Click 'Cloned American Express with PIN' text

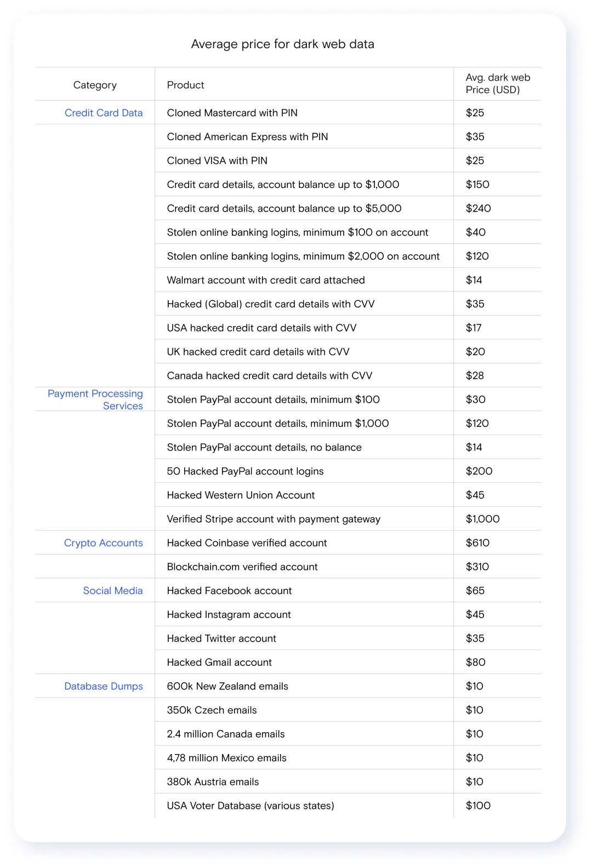(x=247, y=137)
